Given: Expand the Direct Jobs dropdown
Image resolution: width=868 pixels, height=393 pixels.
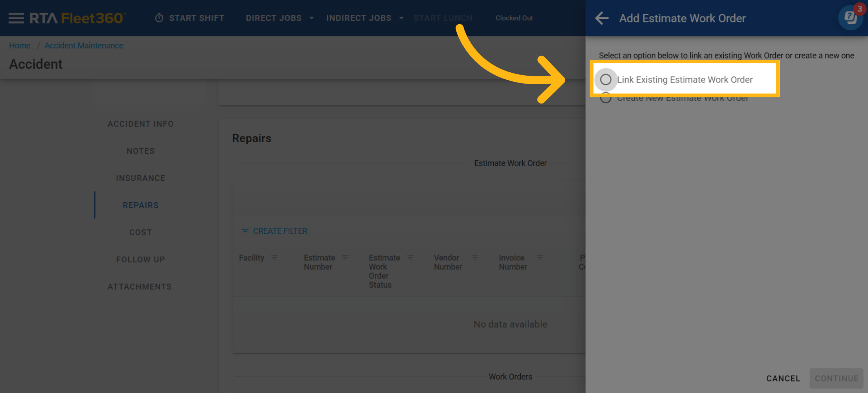Looking at the screenshot, I should pyautogui.click(x=312, y=18).
